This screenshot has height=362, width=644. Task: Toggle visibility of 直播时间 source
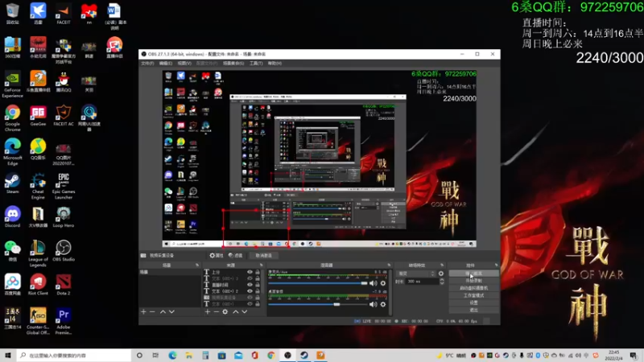250,285
